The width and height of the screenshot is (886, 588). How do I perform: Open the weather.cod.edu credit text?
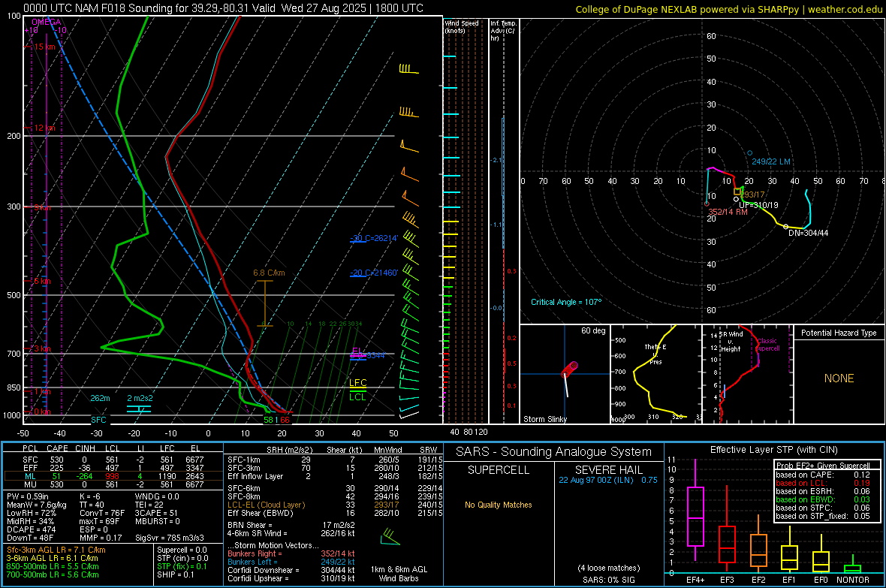(845, 9)
